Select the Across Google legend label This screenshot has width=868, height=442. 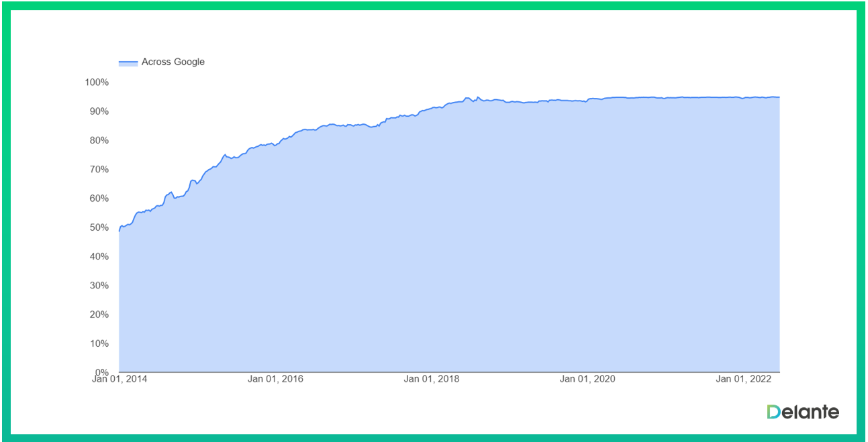[x=173, y=62]
